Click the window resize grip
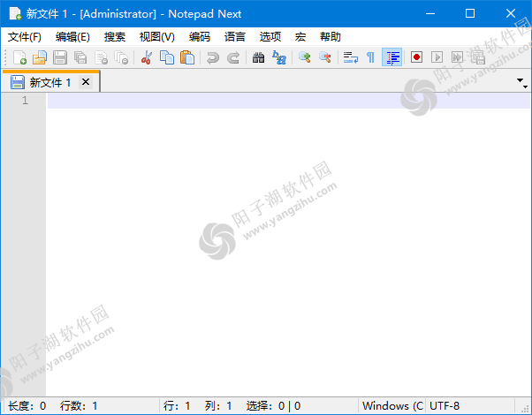This screenshot has width=532, height=415. (x=526, y=409)
